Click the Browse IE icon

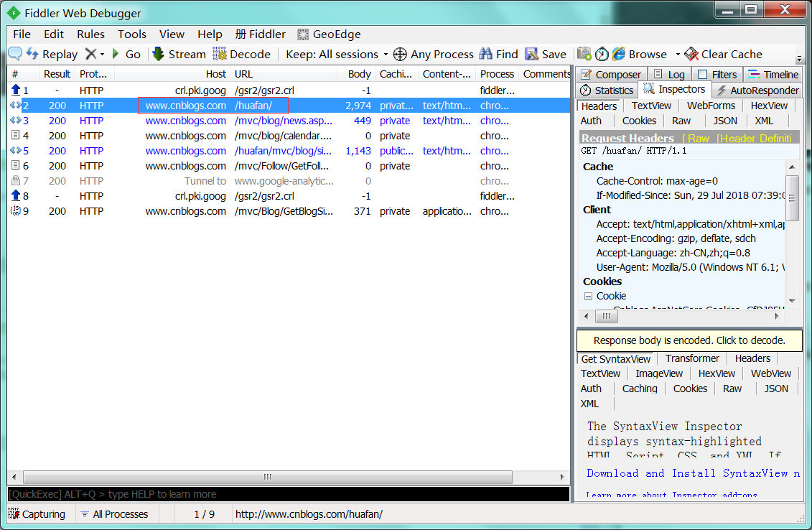tap(618, 54)
